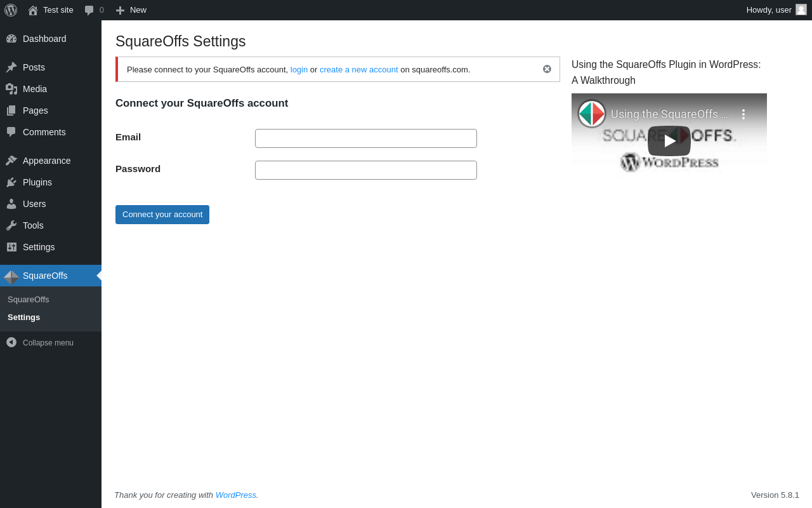Click the Tools wrench icon in sidebar
Image resolution: width=812 pixels, height=508 pixels.
click(11, 225)
